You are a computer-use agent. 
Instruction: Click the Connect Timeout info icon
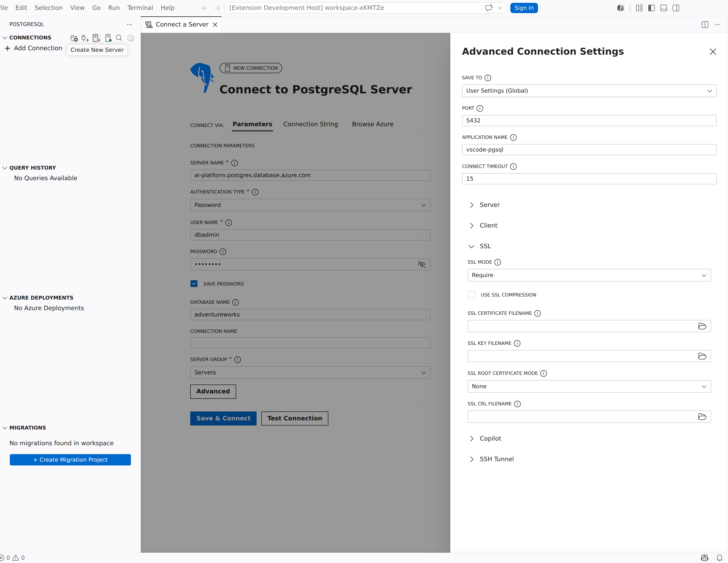pos(513,166)
